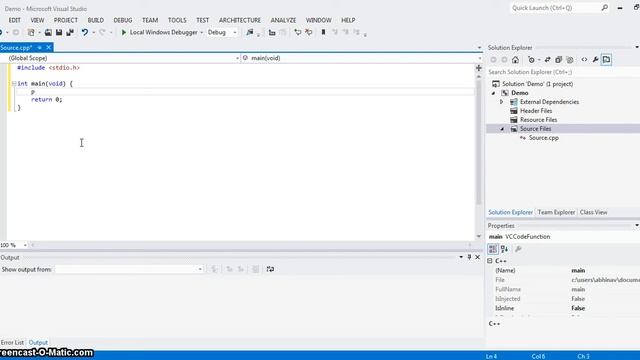Toggle Word Wrap in the Output toolbar
The height and width of the screenshot is (360, 640).
[x=270, y=269]
